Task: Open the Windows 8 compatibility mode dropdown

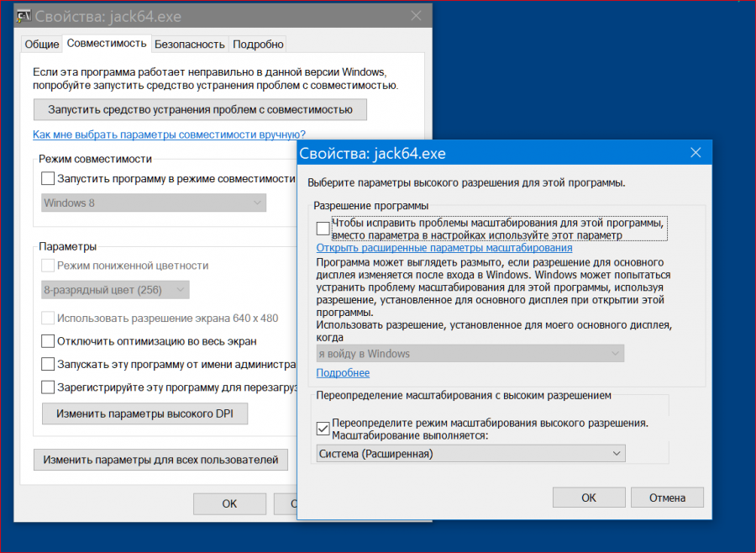Action: 154,203
